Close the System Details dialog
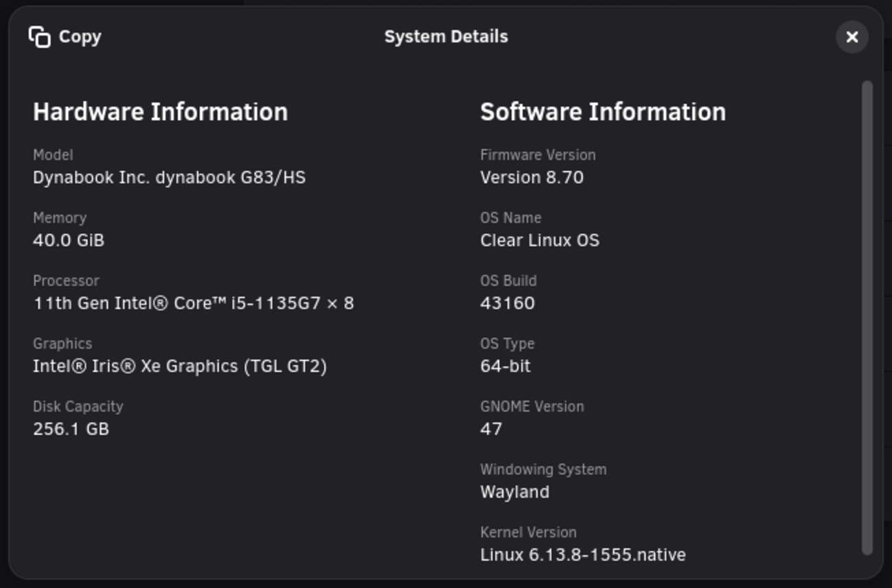 (851, 37)
